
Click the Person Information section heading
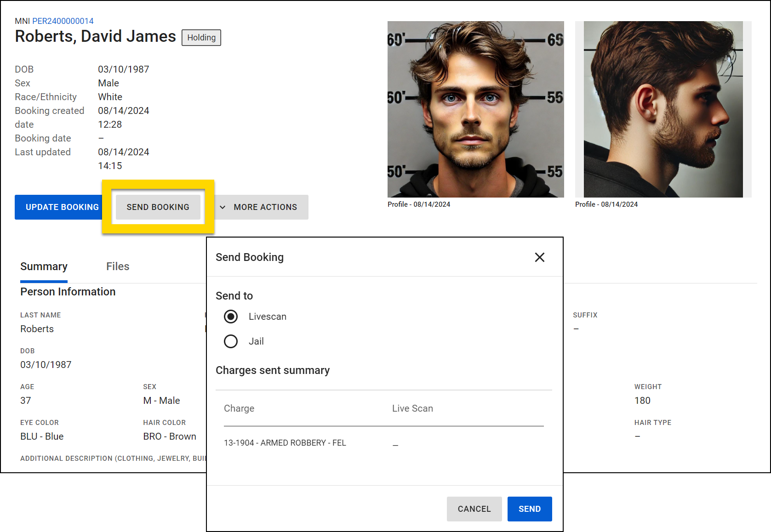68,292
